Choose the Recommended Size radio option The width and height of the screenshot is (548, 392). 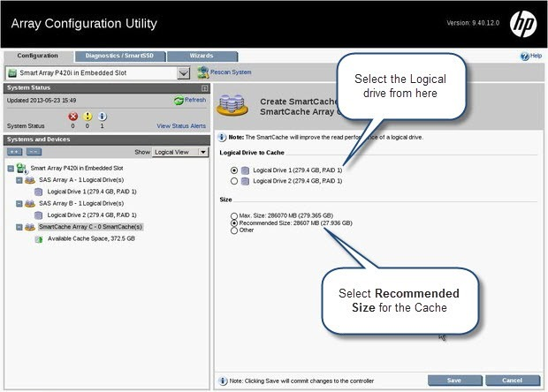click(234, 223)
